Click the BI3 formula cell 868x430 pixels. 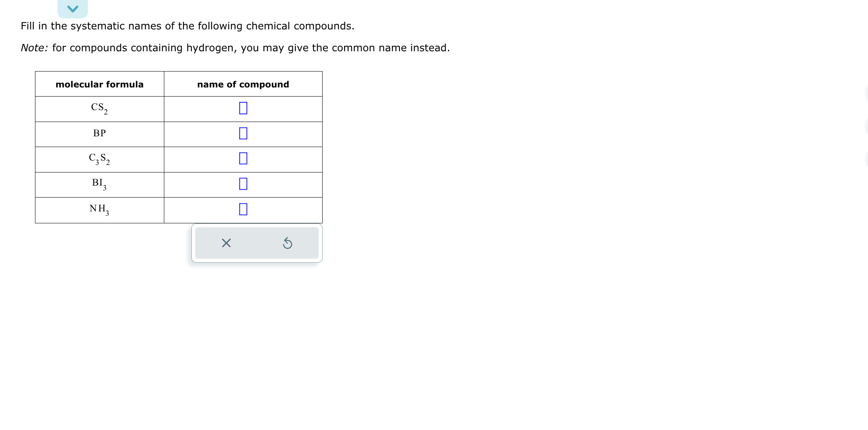[99, 184]
